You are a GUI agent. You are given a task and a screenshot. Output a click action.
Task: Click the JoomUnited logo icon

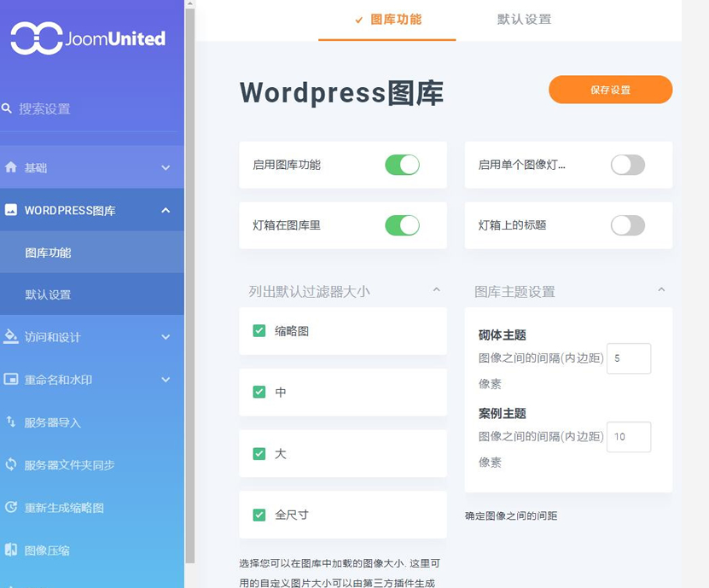tap(37, 38)
